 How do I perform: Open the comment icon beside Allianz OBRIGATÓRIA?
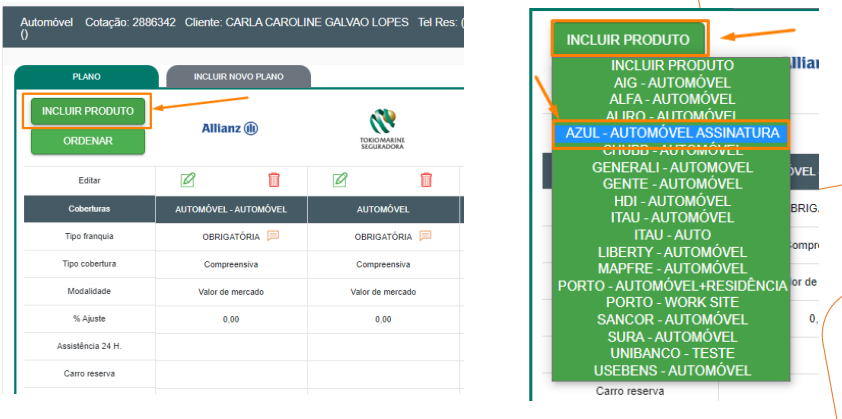[273, 236]
